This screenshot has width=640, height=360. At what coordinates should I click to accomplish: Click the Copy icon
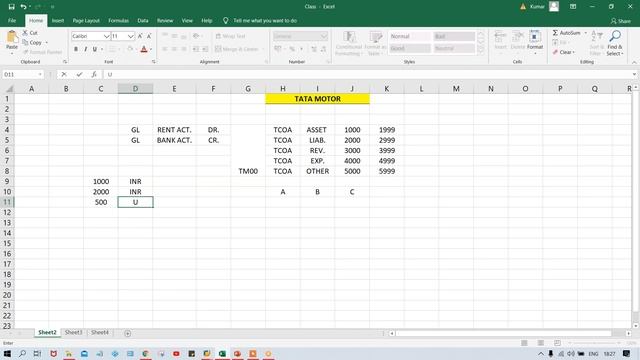[25, 42]
